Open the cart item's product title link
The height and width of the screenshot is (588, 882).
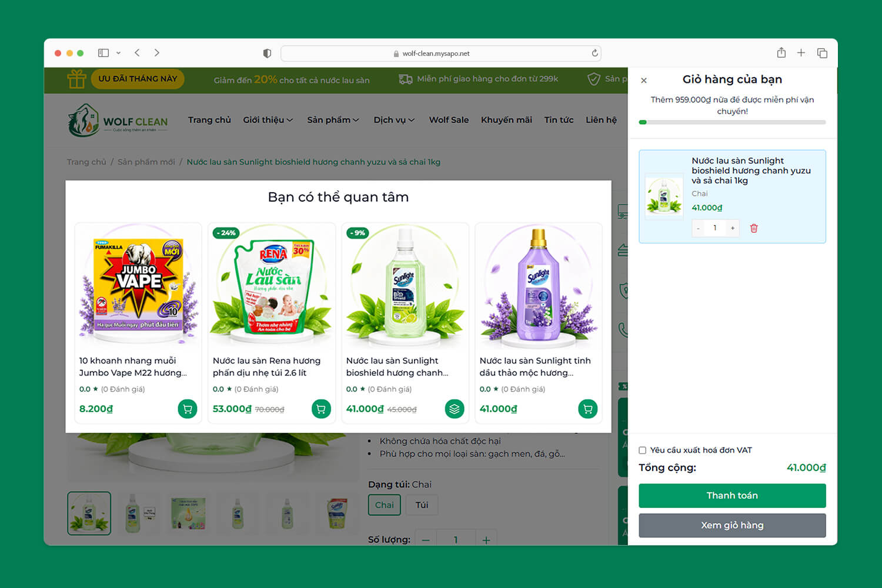click(751, 171)
